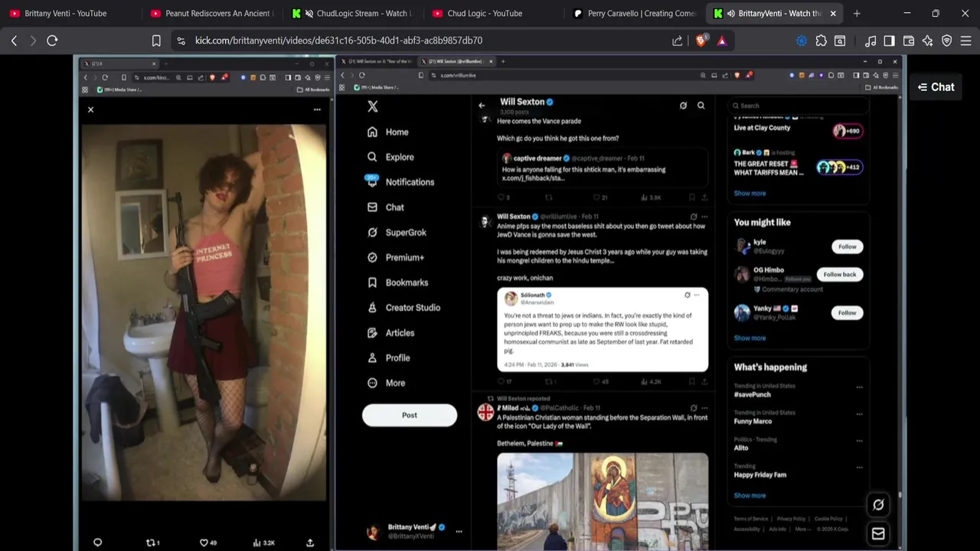The image size is (980, 551).
Task: Open the Leo AI sparkle icon
Action: (928, 41)
